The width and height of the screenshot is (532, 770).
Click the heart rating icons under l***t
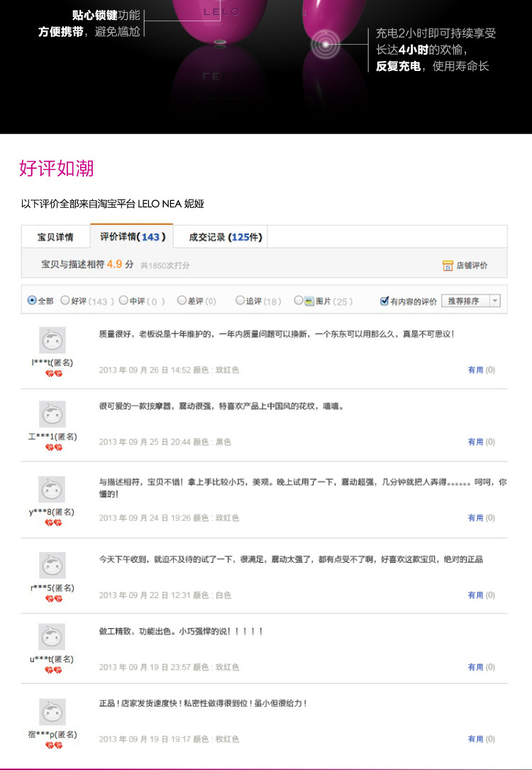[x=54, y=374]
